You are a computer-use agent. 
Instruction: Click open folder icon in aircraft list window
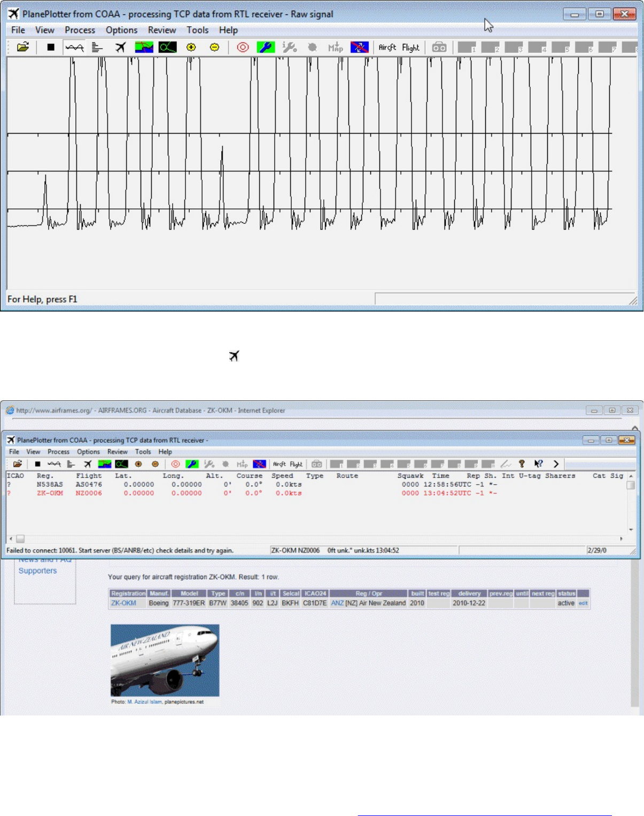(18, 464)
